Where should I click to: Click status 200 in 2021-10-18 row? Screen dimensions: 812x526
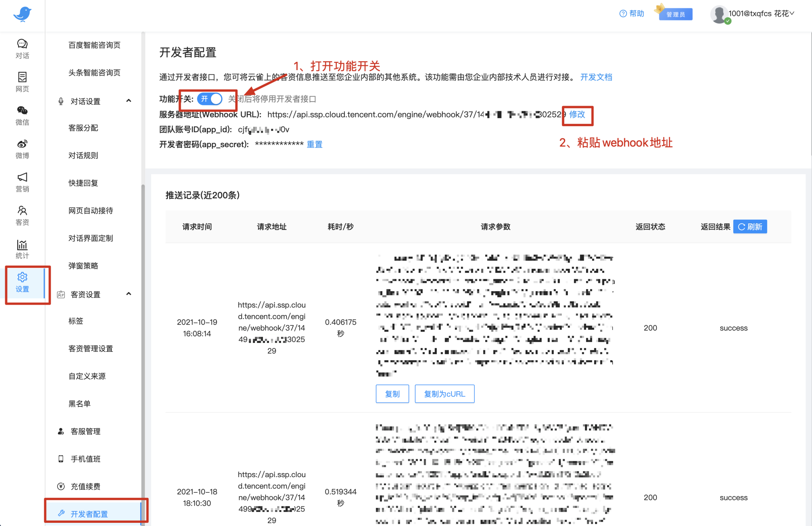point(650,498)
